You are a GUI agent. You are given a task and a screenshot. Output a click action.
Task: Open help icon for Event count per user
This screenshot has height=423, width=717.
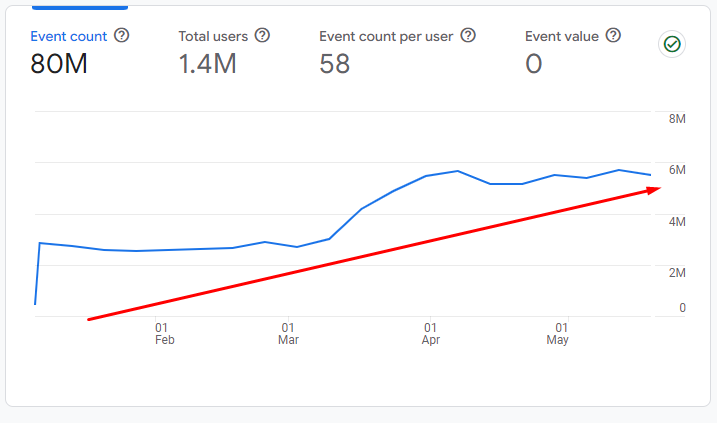click(467, 36)
